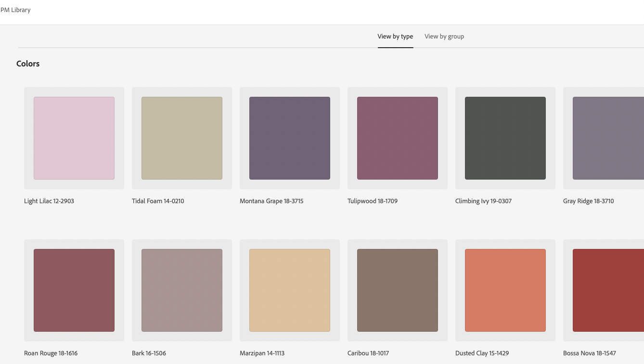Click the Colors section heading
The image size is (644, 364).
pyautogui.click(x=27, y=63)
